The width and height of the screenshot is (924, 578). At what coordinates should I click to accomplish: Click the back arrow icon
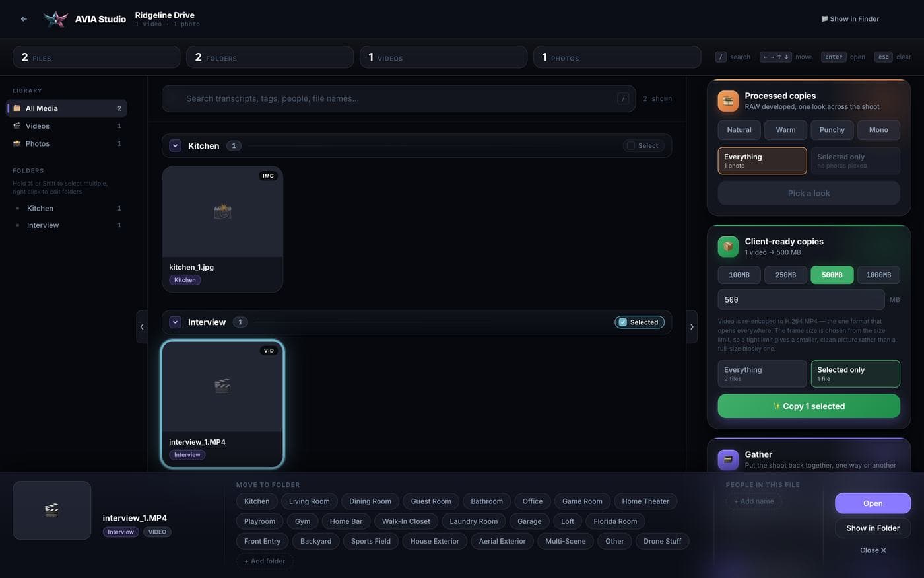(24, 19)
